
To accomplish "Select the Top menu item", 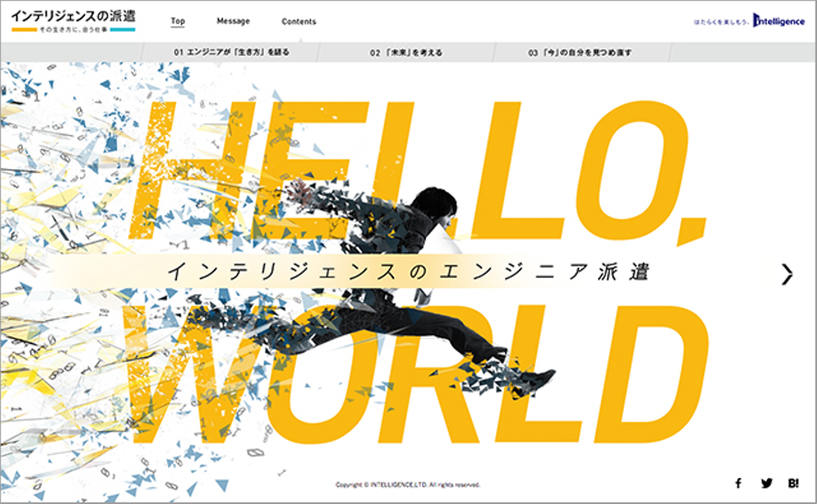I will point(178,21).
